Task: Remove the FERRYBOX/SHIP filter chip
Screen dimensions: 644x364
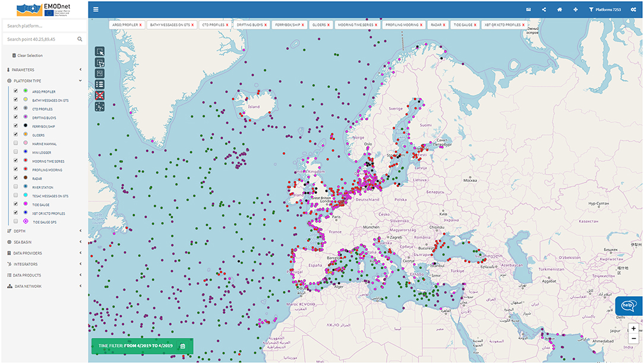Action: [x=303, y=25]
